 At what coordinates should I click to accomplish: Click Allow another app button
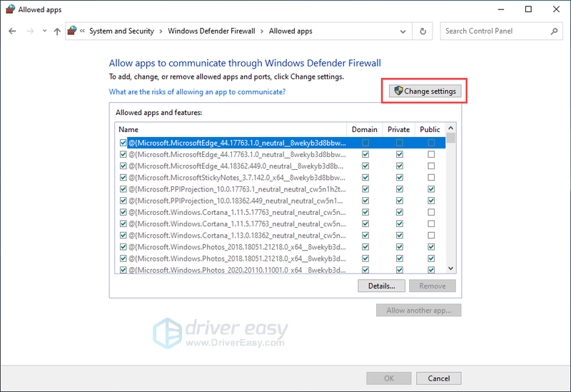coord(419,311)
